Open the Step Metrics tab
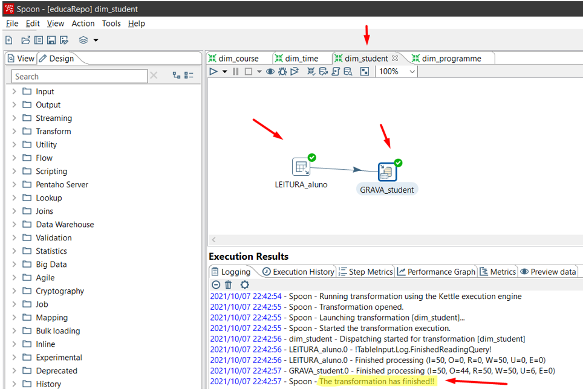 [366, 272]
